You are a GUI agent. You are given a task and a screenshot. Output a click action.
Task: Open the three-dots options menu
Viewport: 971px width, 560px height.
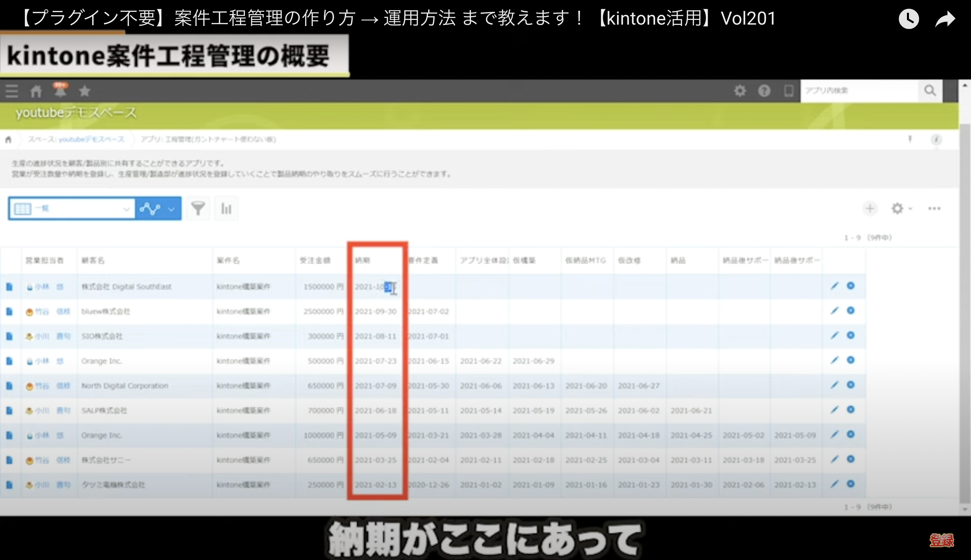click(934, 209)
